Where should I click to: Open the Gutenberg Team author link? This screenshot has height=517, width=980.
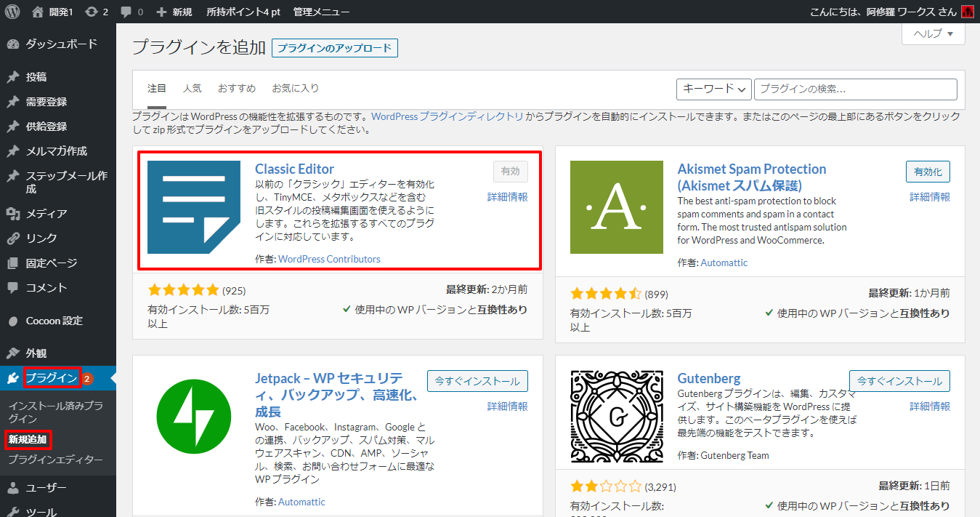click(734, 455)
